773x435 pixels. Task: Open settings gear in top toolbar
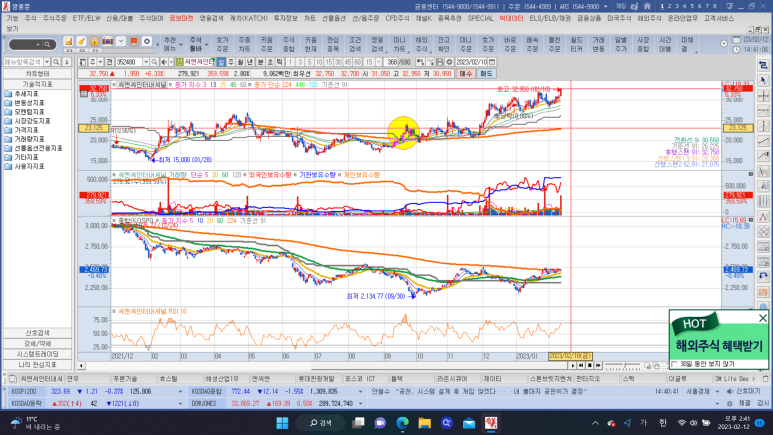pyautogui.click(x=147, y=42)
